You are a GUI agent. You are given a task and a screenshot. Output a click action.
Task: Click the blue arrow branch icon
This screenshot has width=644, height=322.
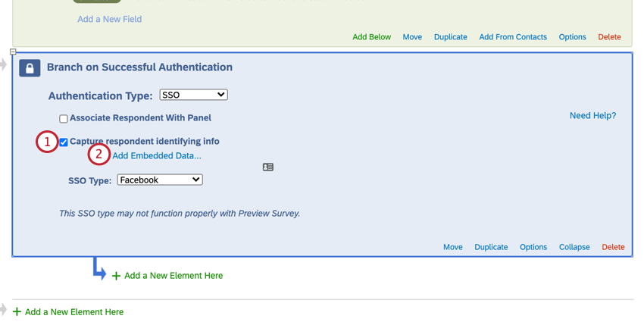tap(99, 269)
